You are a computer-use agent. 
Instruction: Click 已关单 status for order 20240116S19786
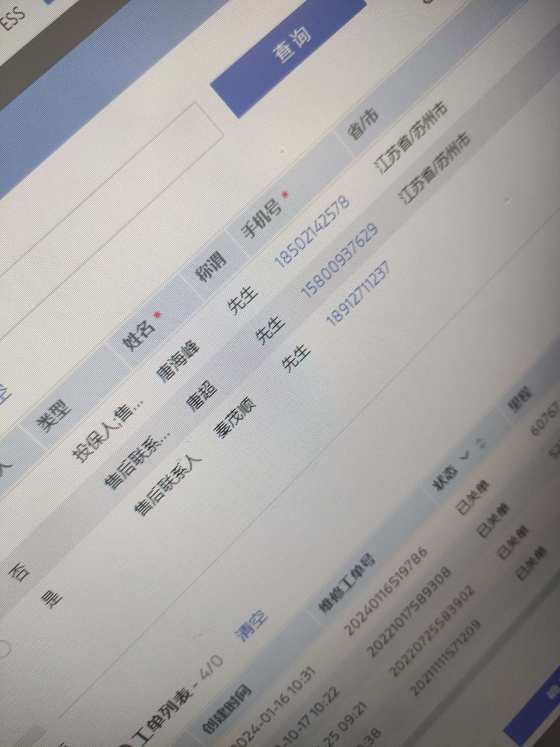[473, 498]
